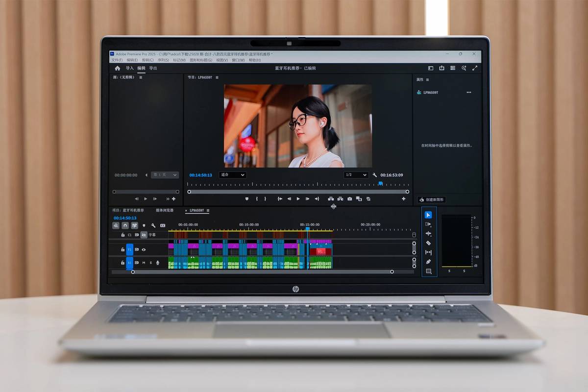Image resolution: width=588 pixels, height=392 pixels.
Task: Enter full screen video mode icon
Action: click(475, 68)
